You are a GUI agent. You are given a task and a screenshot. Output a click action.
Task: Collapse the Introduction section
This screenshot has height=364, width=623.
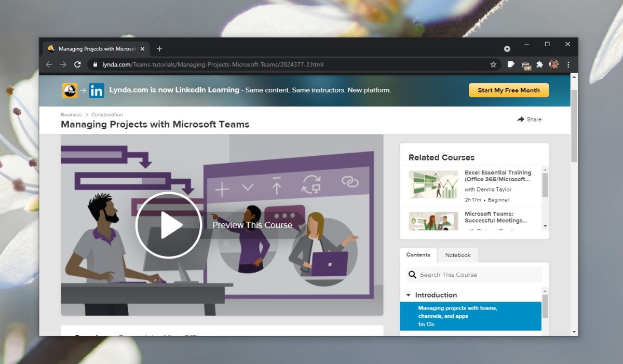tap(409, 295)
